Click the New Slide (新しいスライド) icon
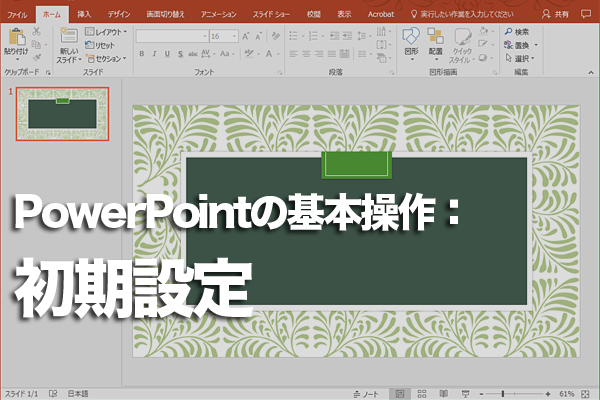 [x=69, y=36]
